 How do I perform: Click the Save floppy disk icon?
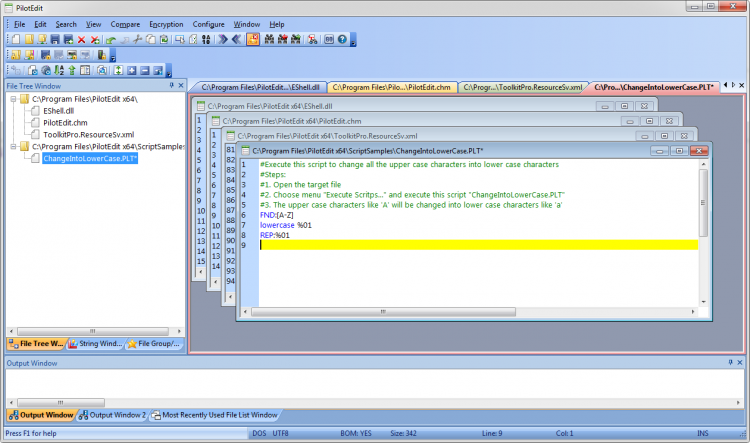coord(55,39)
